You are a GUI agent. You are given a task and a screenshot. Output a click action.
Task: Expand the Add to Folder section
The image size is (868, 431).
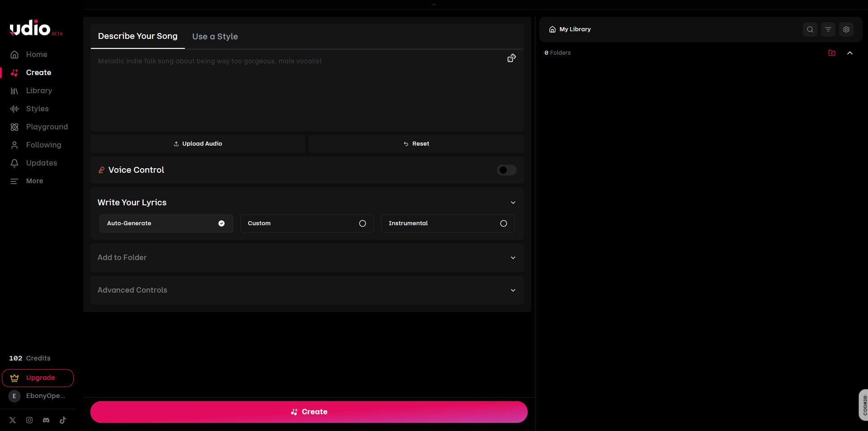307,258
